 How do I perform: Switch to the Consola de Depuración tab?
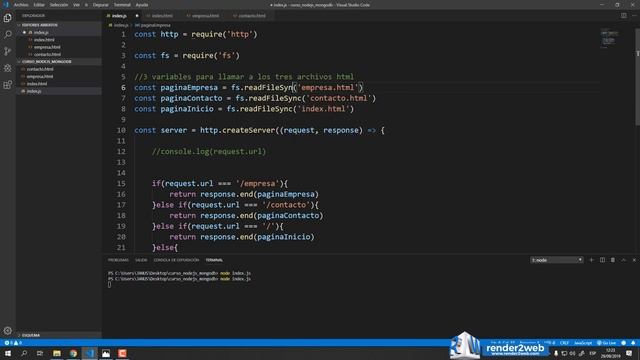pos(176,260)
